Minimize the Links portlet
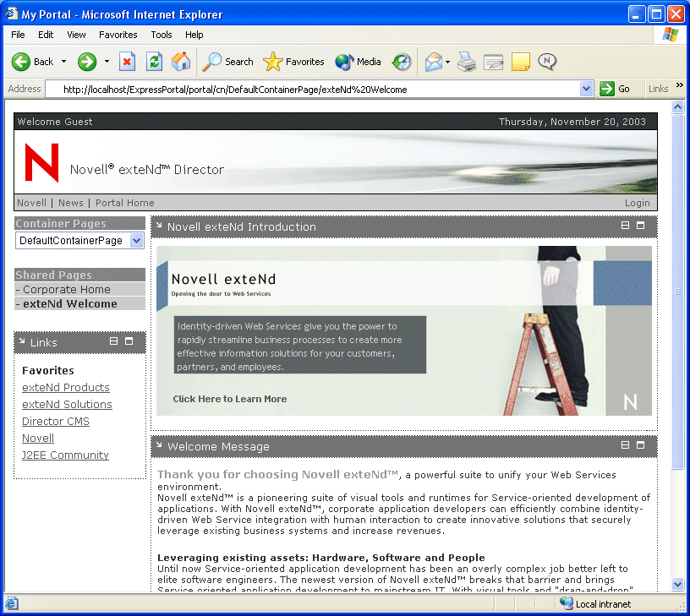 coord(113,341)
